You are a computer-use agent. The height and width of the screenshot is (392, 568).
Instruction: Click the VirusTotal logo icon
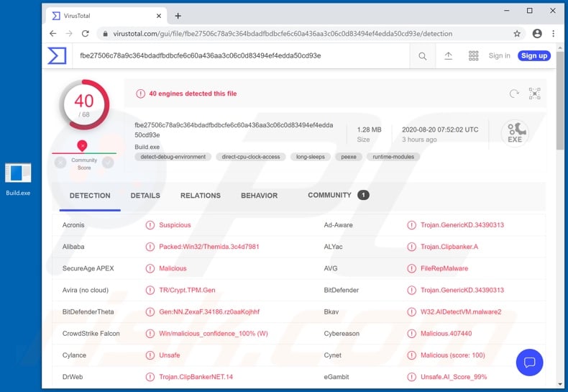click(57, 56)
